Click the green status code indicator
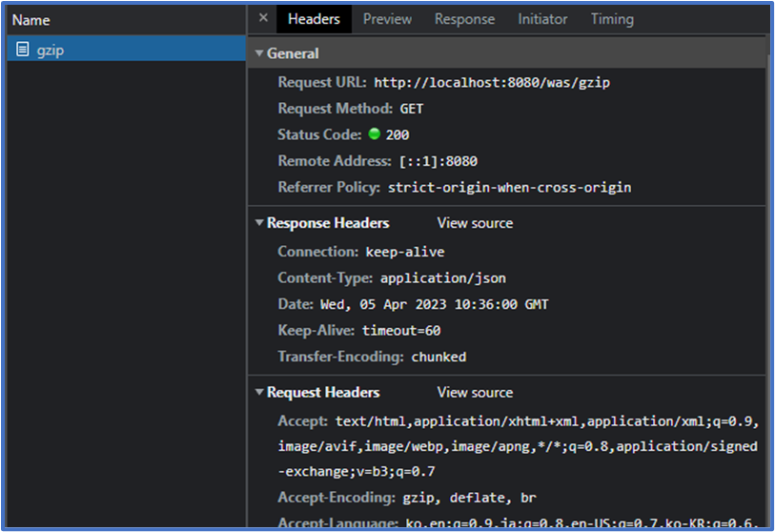This screenshot has height=532, width=775. (x=375, y=134)
